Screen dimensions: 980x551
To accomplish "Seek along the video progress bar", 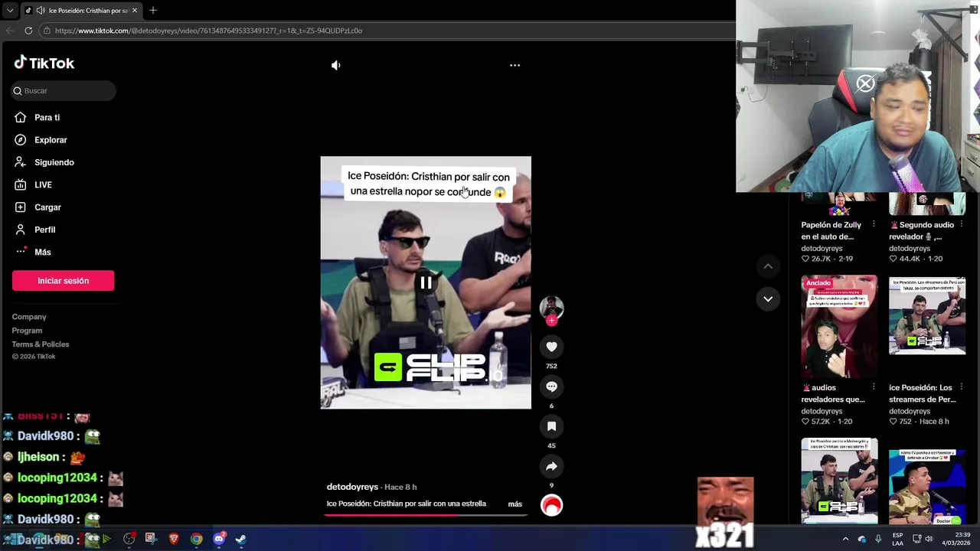I will (426, 515).
